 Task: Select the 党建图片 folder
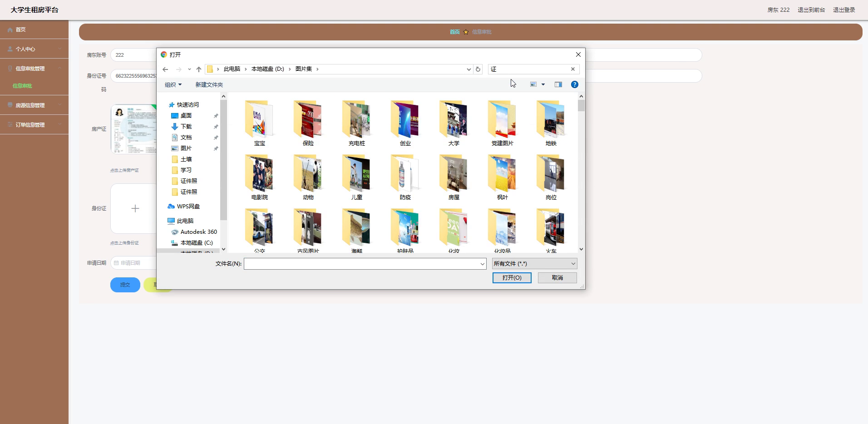(x=503, y=123)
